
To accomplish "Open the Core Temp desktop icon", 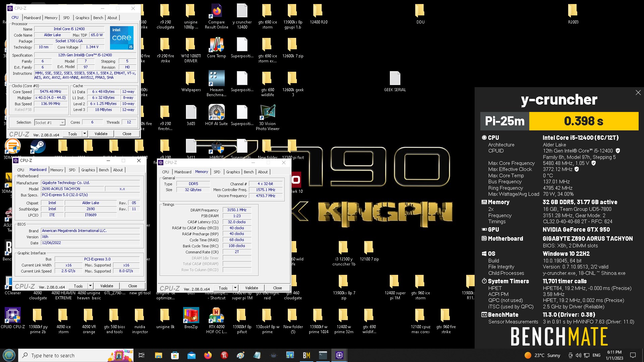I will 216,48.
